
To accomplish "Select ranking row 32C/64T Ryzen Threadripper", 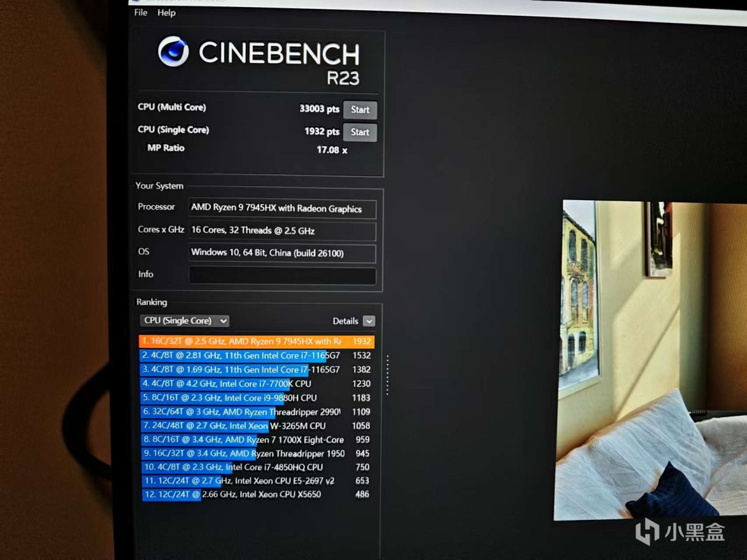I will coord(257,412).
